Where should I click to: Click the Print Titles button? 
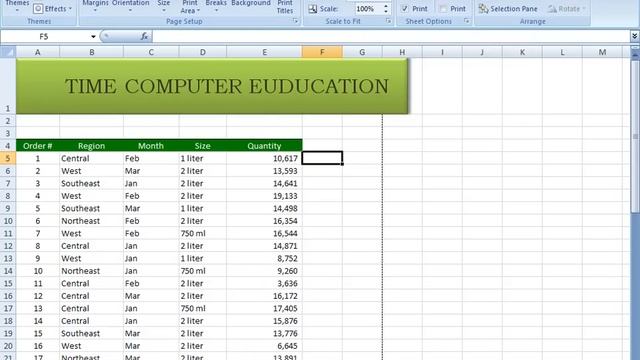[x=285, y=7]
